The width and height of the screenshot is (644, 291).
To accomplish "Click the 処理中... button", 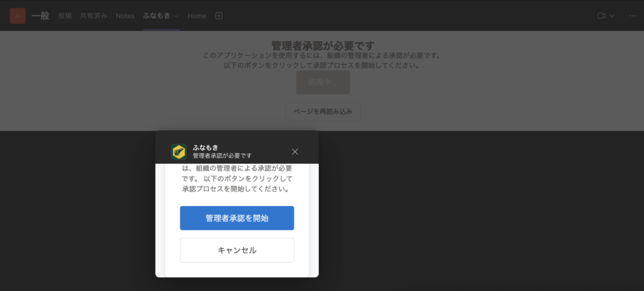I will point(323,83).
